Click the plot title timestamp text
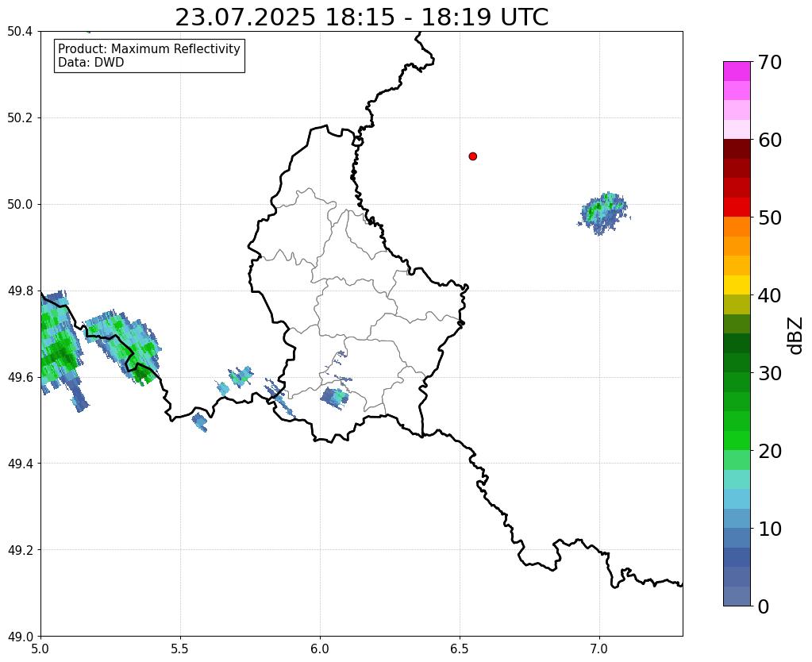This screenshot has width=812, height=662. tap(361, 17)
